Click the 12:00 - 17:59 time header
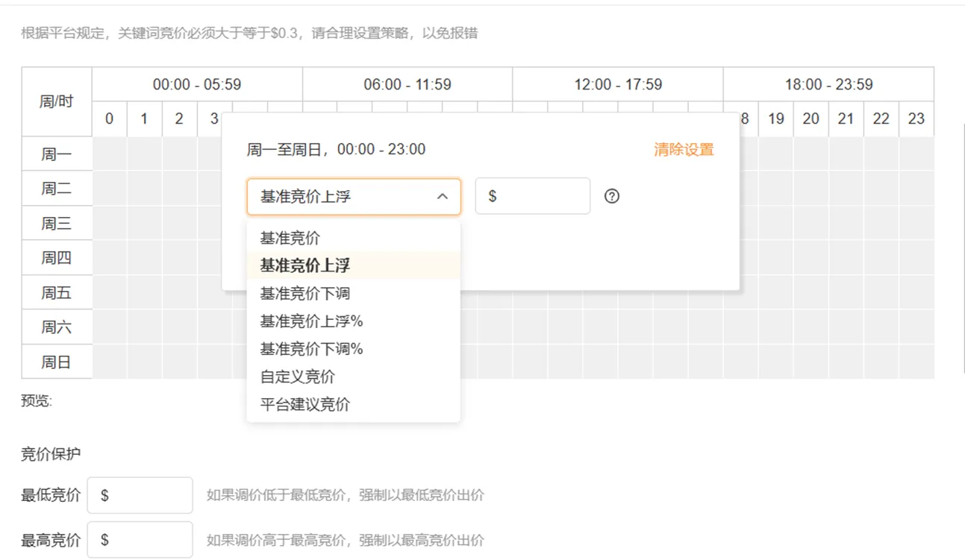Image resolution: width=965 pixels, height=560 pixels. (x=616, y=84)
